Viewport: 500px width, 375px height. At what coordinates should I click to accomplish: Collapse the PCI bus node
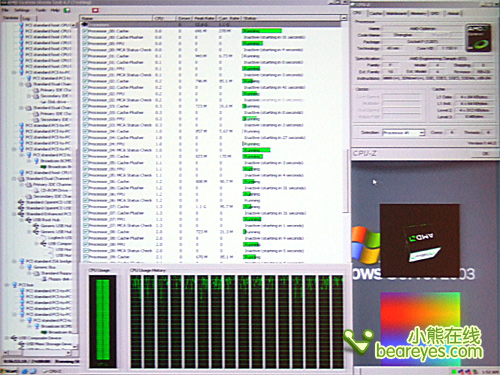pyautogui.click(x=7, y=285)
